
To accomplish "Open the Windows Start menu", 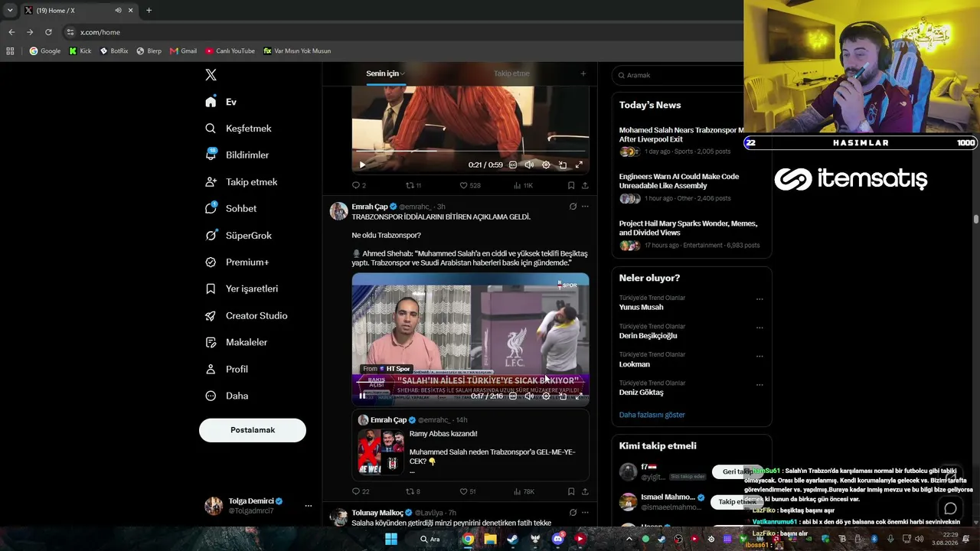I will click(391, 539).
